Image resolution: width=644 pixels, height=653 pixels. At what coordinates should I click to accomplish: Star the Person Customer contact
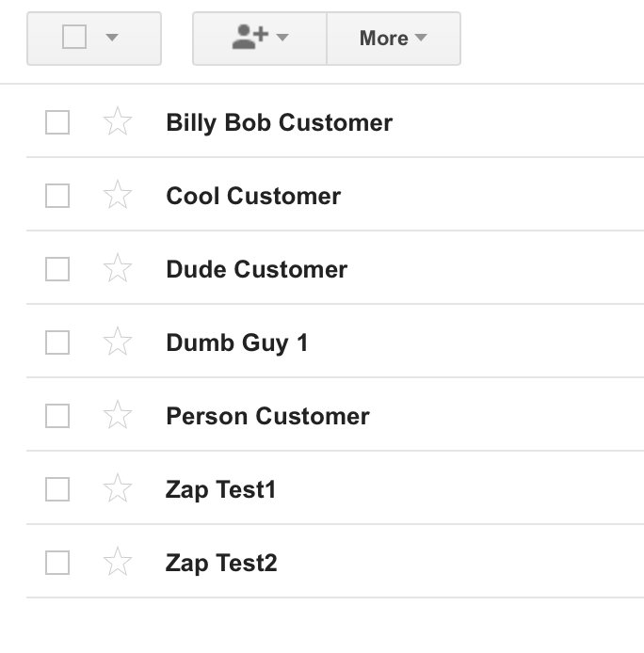click(118, 415)
